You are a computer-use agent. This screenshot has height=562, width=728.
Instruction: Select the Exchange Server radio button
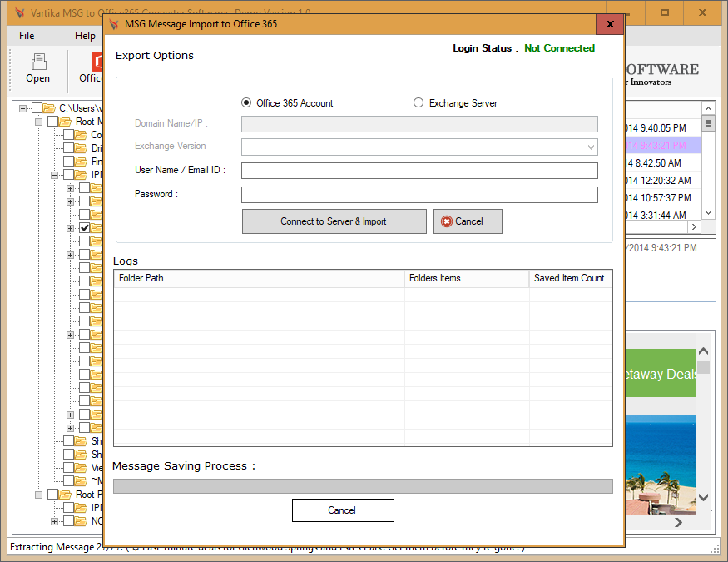418,102
